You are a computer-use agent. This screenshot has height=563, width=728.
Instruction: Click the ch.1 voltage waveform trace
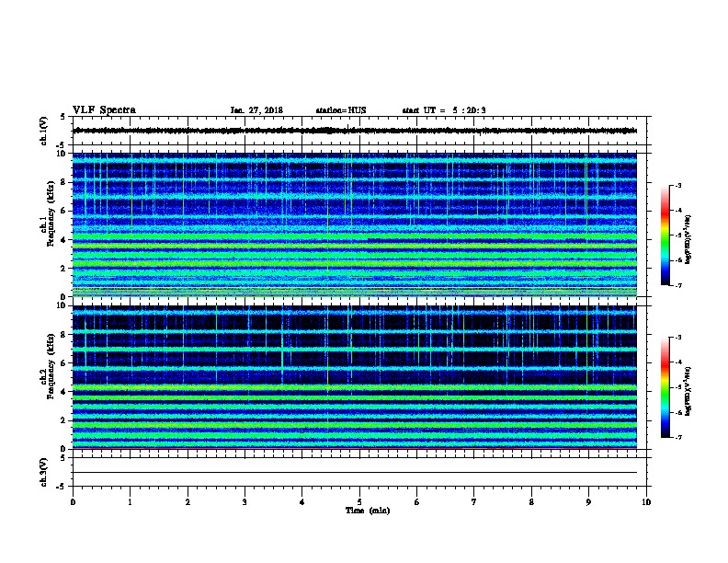point(355,131)
